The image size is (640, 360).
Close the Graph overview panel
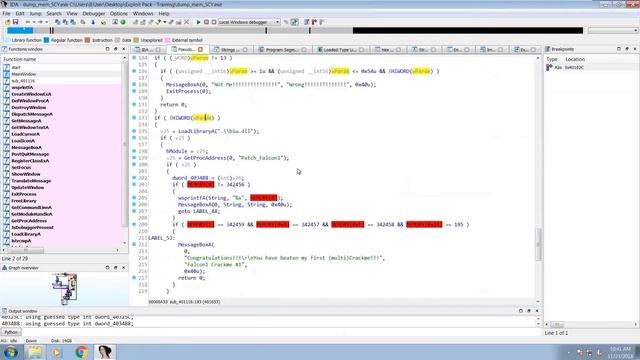pyautogui.click(x=124, y=268)
